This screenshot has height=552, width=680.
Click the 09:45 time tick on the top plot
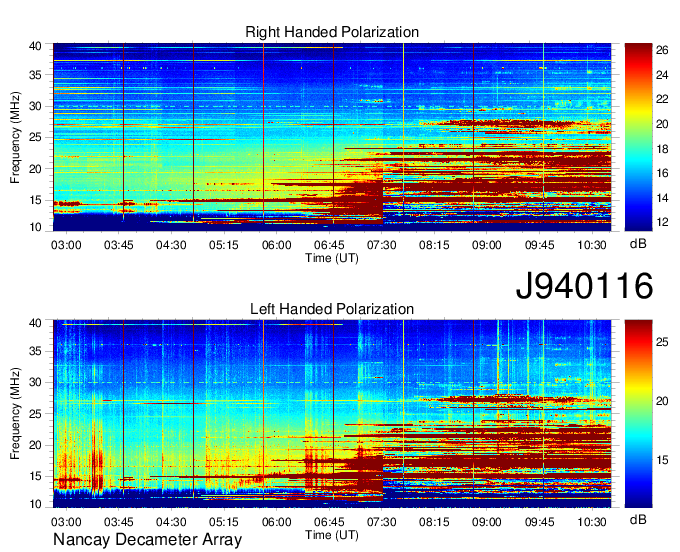(x=539, y=245)
